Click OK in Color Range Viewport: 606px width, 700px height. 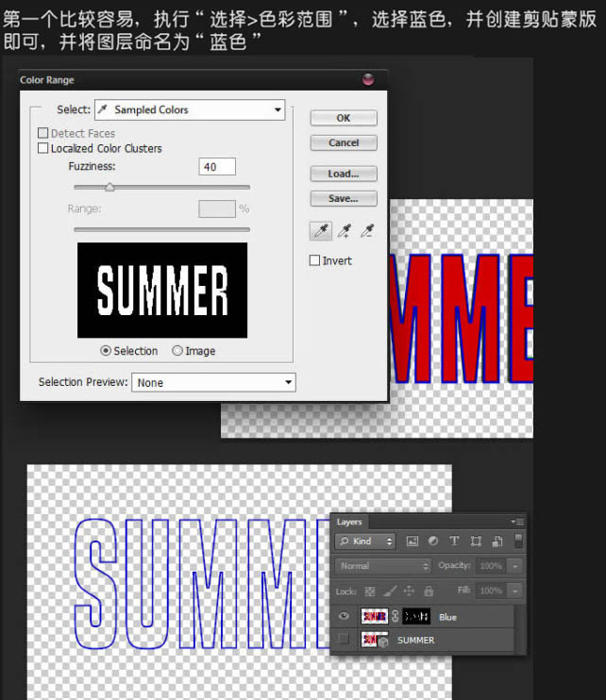pyautogui.click(x=344, y=118)
